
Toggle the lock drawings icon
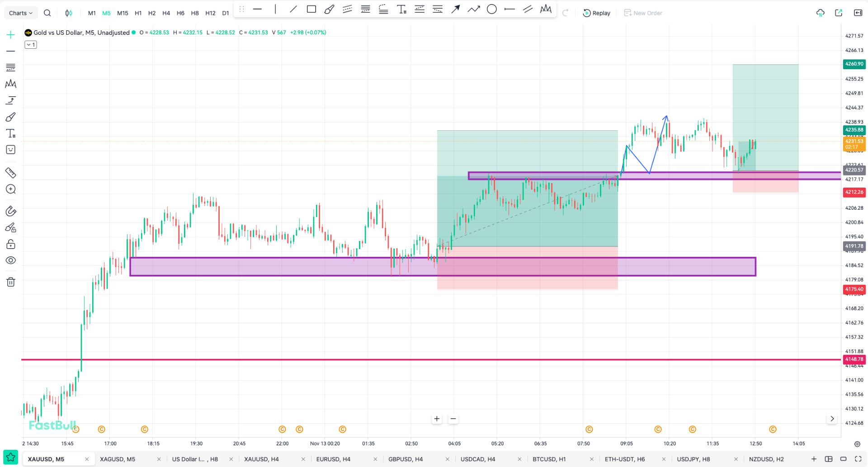pos(11,245)
